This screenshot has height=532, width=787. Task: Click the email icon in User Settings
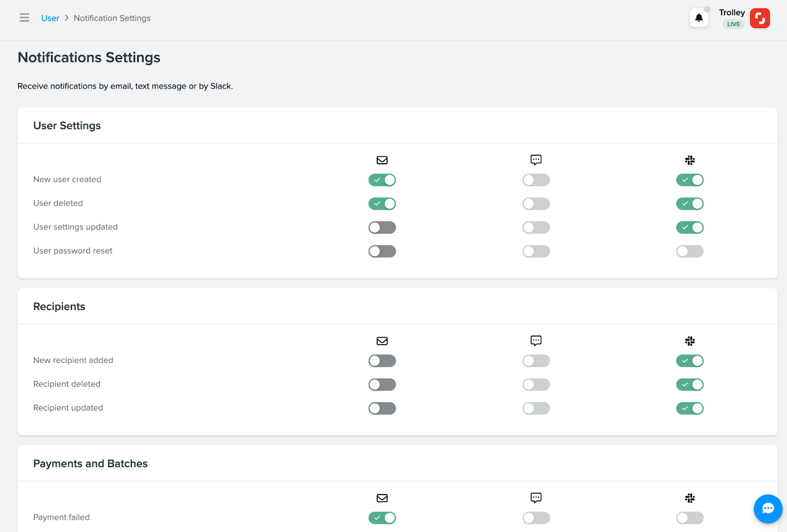click(x=382, y=160)
